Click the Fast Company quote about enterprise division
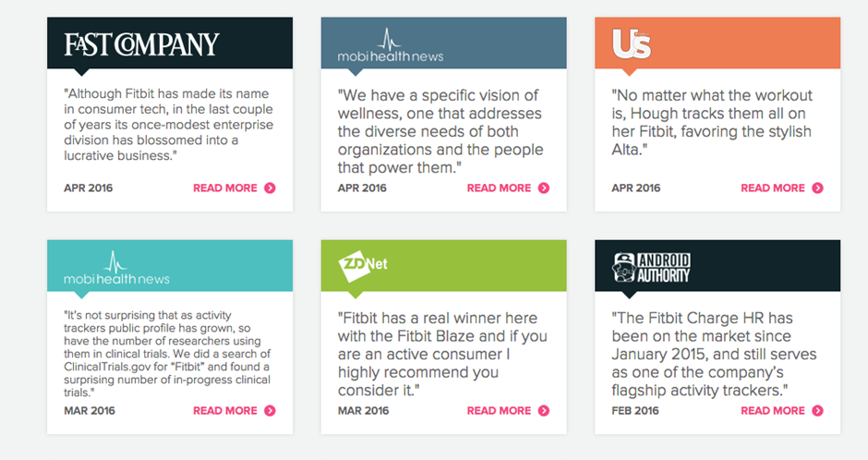The image size is (868, 460). coord(166,125)
